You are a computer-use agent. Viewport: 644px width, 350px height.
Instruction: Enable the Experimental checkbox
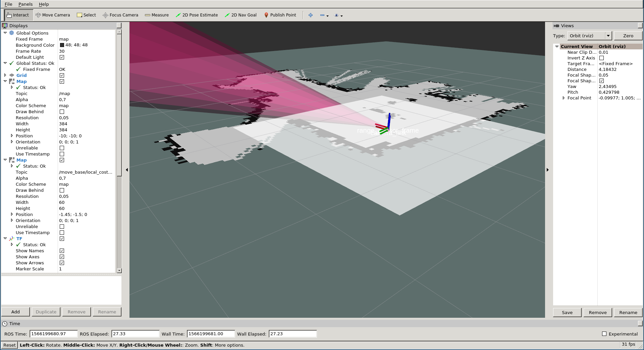click(604, 334)
